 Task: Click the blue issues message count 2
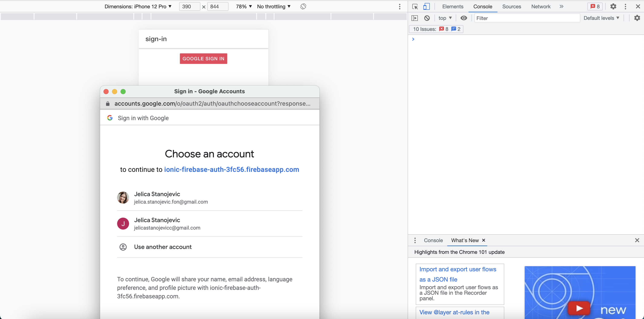pos(456,29)
